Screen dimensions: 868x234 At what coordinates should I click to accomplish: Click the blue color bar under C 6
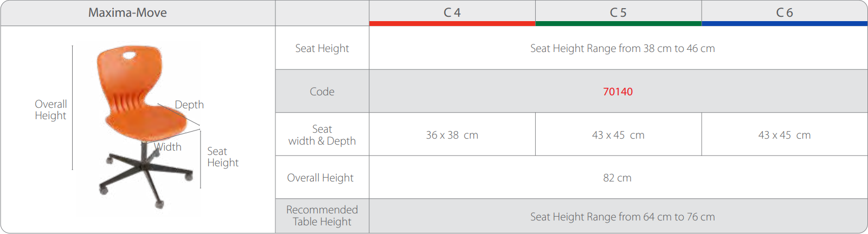pos(785,24)
